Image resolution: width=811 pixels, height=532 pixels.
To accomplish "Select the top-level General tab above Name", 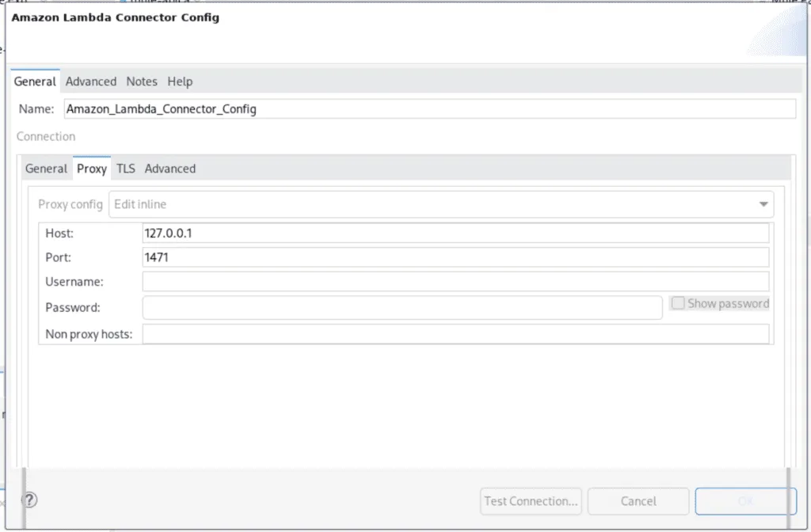I will point(35,82).
